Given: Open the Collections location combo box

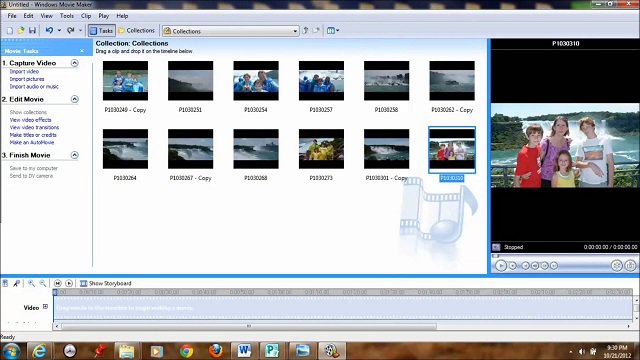Looking at the screenshot, I should click(231, 31).
